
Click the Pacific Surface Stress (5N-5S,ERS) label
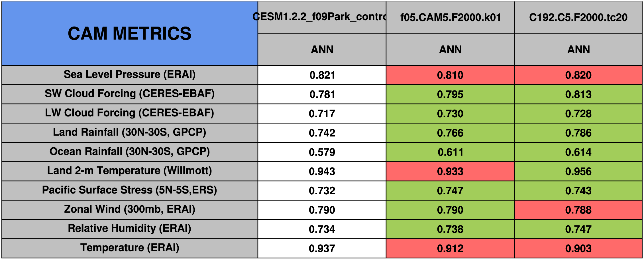tap(129, 190)
